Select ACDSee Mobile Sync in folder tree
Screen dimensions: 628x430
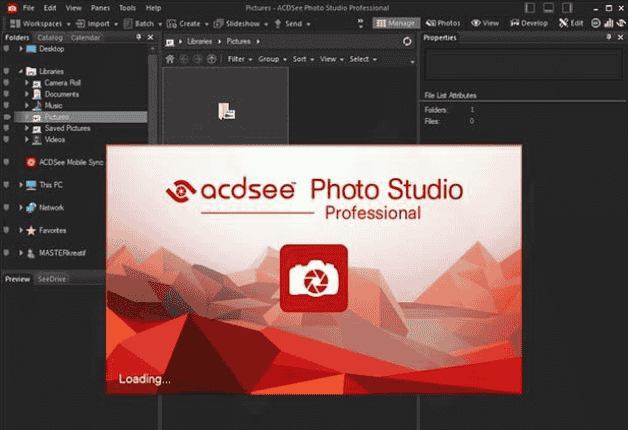64,161
